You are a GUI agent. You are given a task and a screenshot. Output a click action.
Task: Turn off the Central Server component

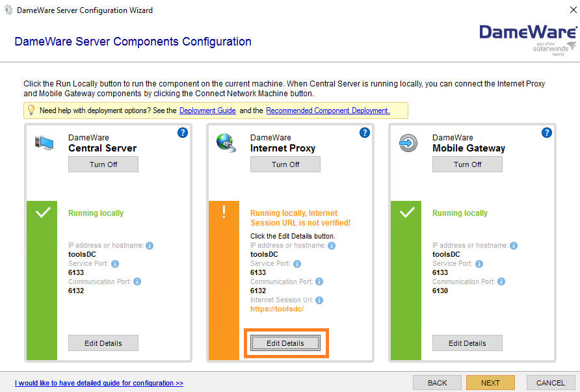[x=103, y=164]
